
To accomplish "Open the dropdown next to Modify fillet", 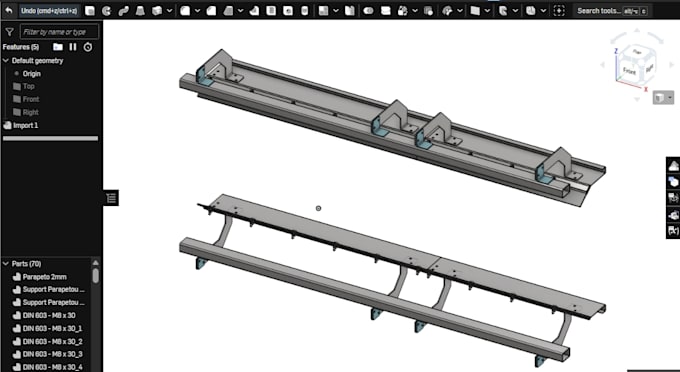I will [460, 11].
